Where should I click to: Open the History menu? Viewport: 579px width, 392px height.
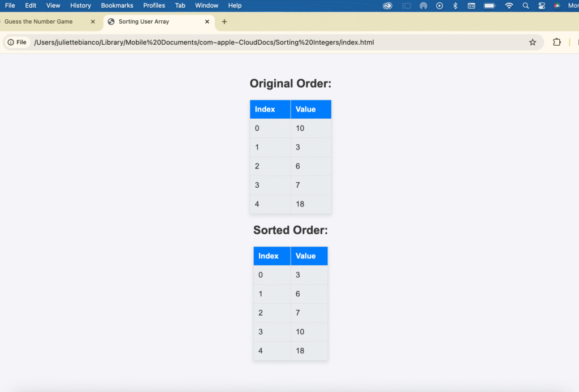80,6
